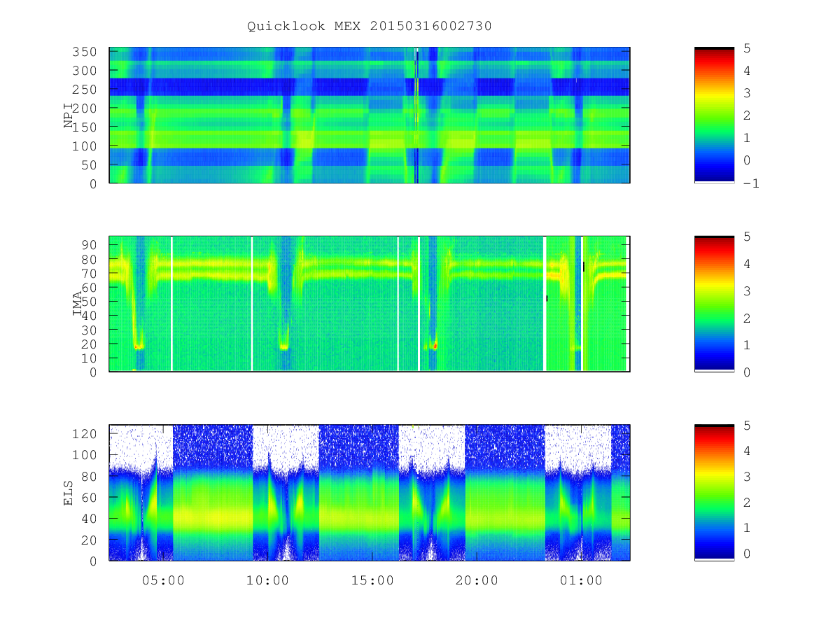Screen dimensions: 840x630
Task: Open the ELS spectrogram panel
Action: pos(370,493)
